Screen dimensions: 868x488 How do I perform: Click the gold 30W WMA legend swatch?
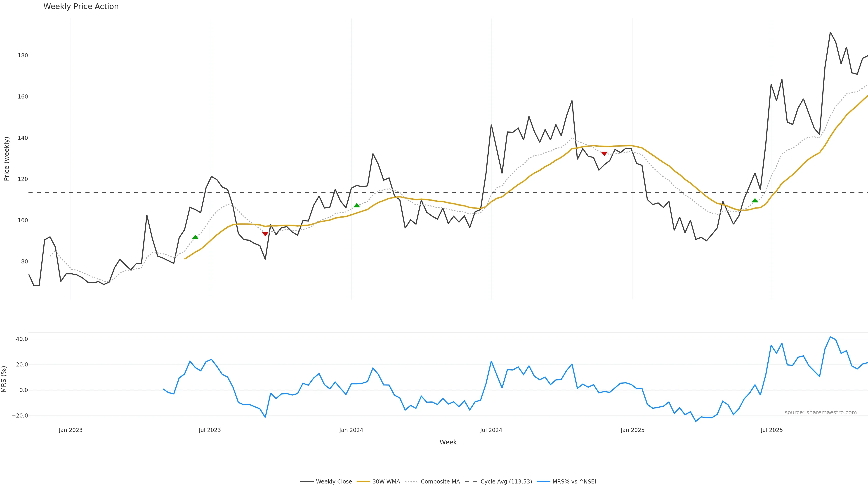point(363,482)
